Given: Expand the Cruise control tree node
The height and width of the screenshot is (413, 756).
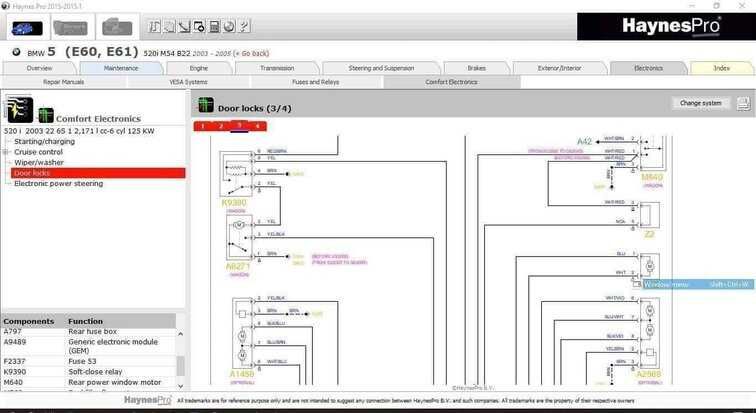Looking at the screenshot, I should [6, 152].
